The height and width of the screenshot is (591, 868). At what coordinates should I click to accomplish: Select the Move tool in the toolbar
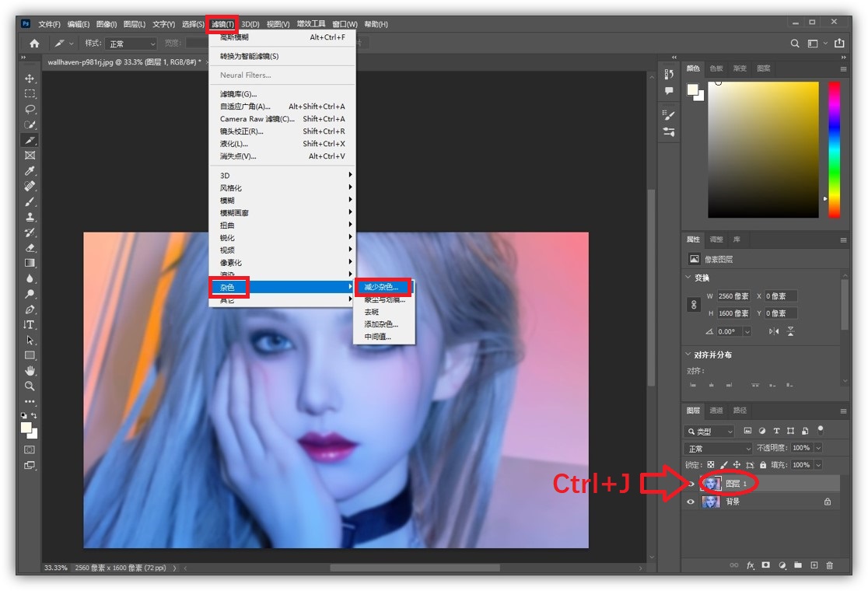coord(30,79)
